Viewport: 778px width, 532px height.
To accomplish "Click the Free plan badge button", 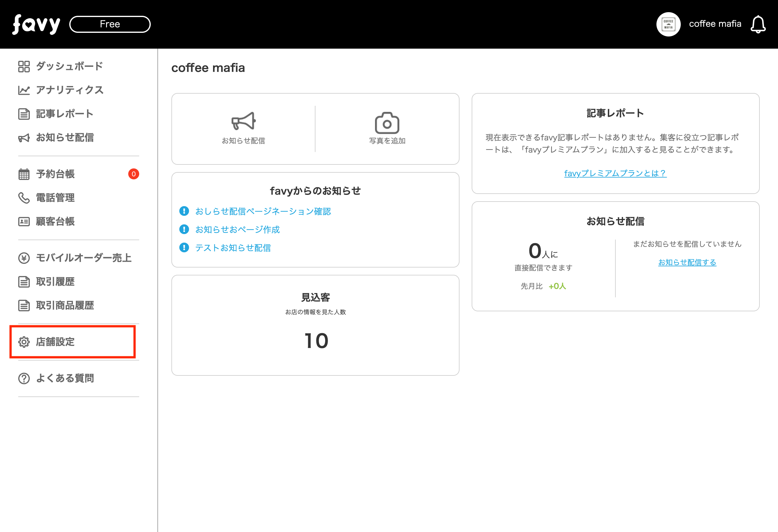I will coord(110,24).
